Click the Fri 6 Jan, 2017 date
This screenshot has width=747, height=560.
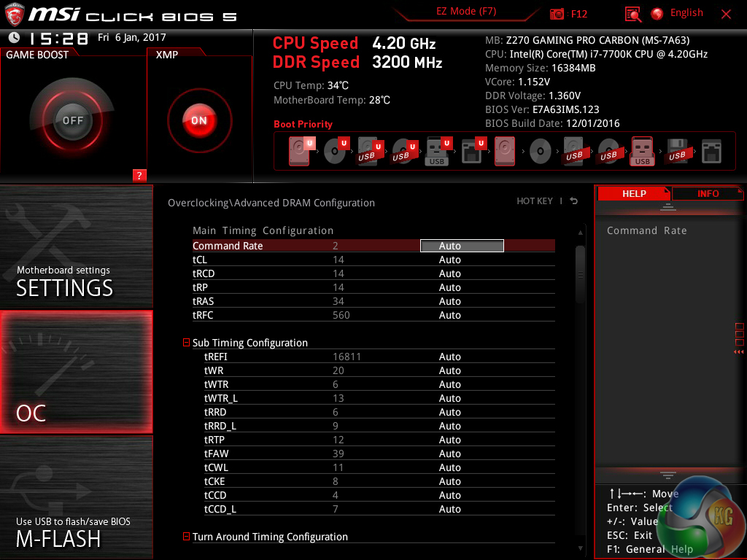(x=132, y=37)
